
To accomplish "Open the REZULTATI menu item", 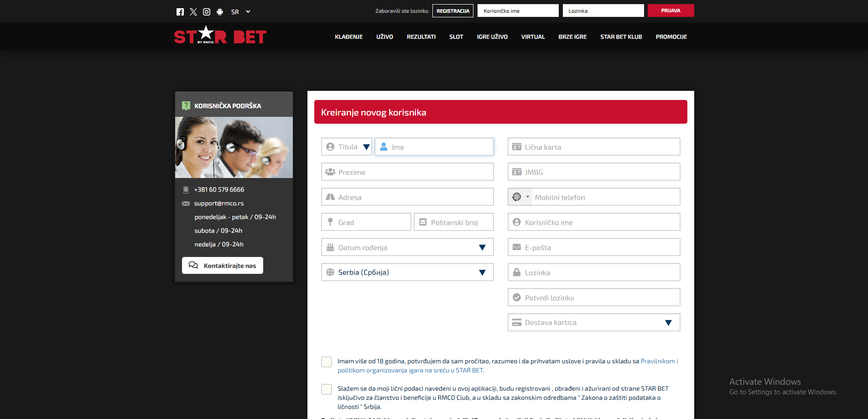I will point(421,37).
